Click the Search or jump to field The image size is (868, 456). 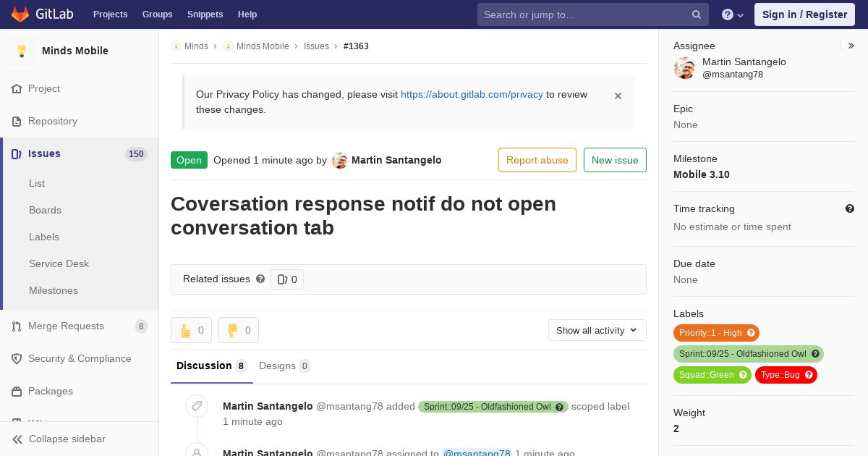(x=593, y=14)
